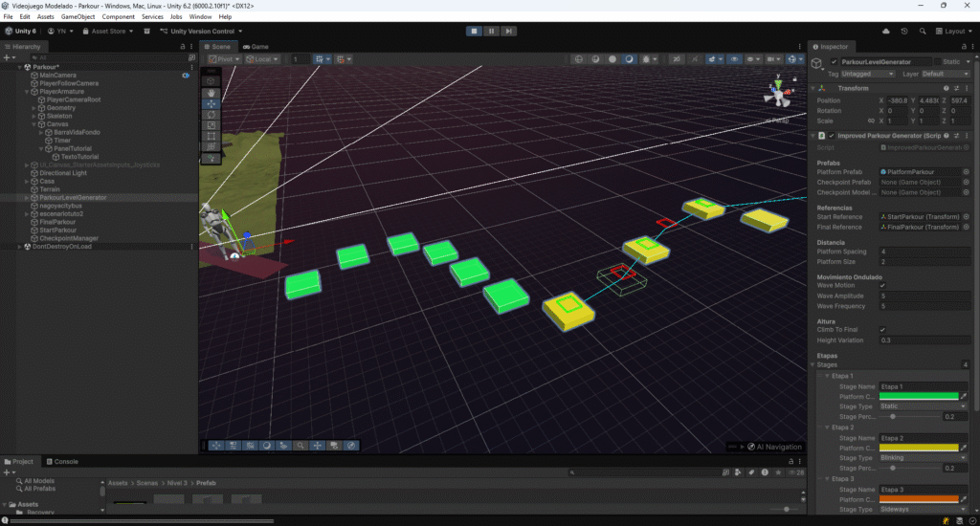Select the Rotate tool in Scene view

click(212, 115)
